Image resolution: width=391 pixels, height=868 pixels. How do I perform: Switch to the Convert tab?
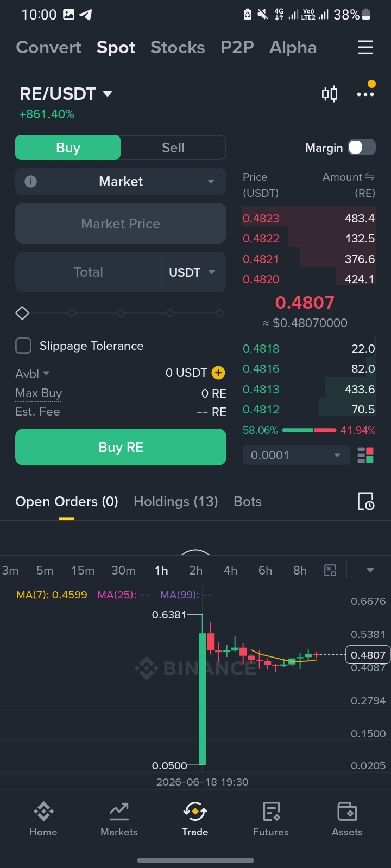coord(49,47)
